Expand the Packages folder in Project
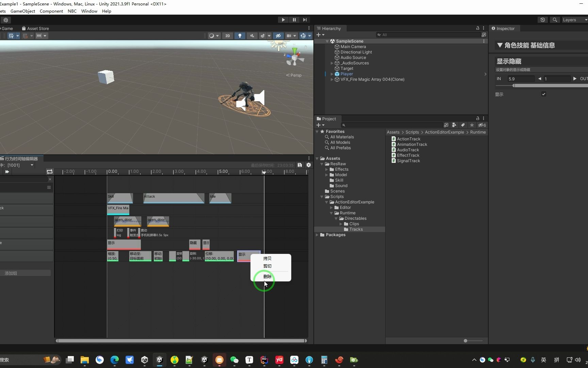Screen dimensions: 588x368 (317, 235)
